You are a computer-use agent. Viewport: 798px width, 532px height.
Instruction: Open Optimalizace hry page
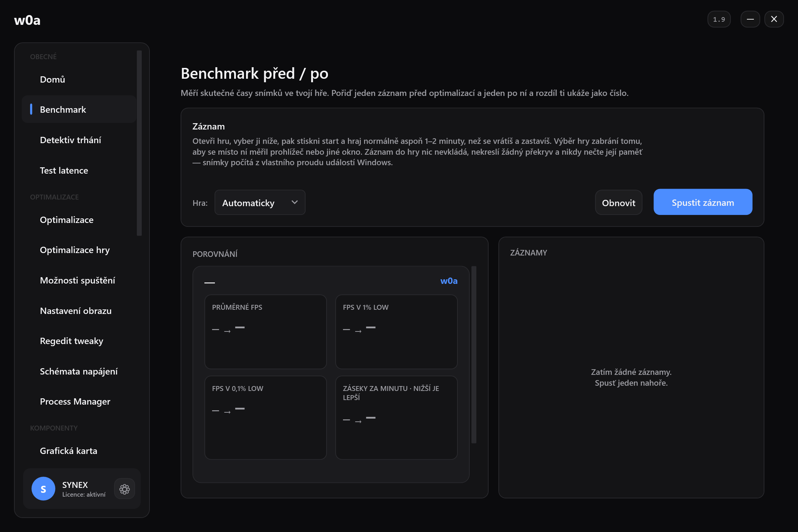tap(79, 250)
